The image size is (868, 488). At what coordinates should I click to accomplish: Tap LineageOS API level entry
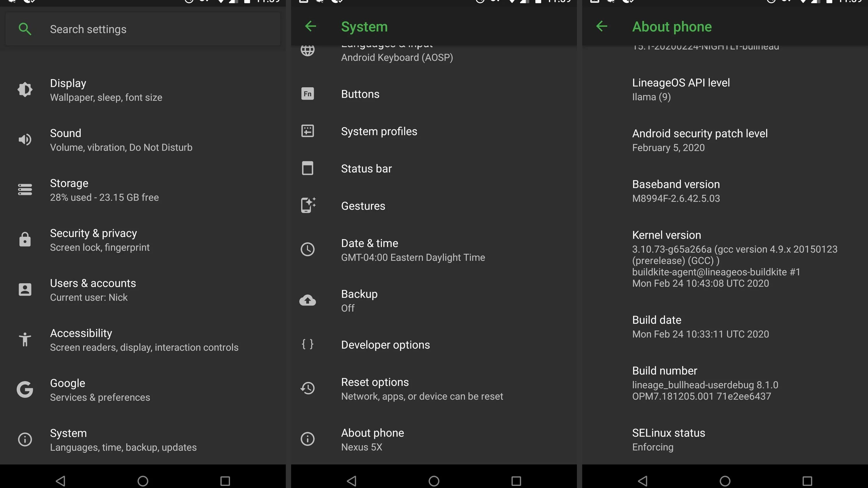pos(725,90)
